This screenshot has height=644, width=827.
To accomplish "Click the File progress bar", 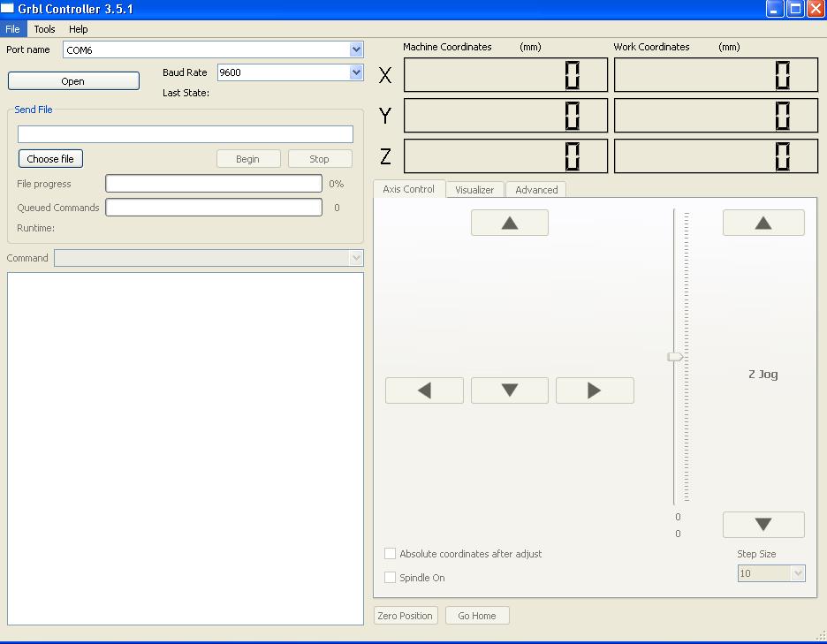I will 214,184.
